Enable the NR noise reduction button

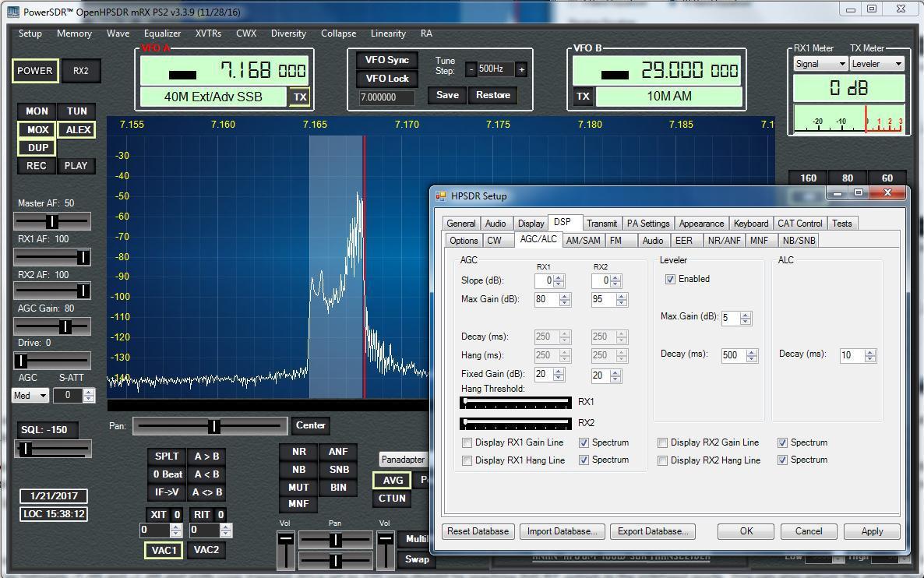tap(298, 452)
